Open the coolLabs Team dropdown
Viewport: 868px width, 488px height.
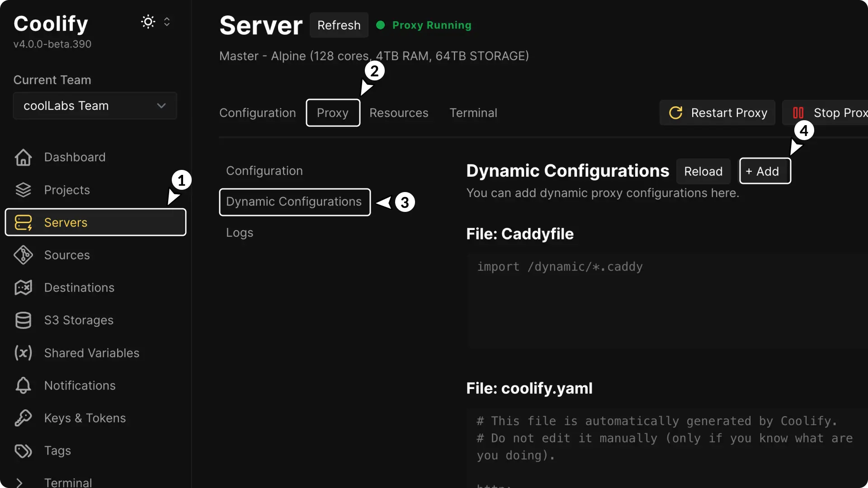click(x=95, y=106)
